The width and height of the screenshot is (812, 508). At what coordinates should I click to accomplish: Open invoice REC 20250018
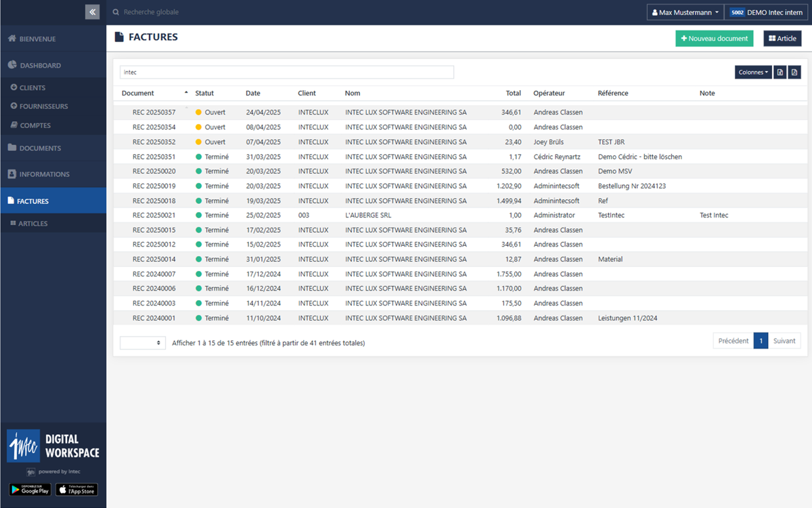(154, 200)
